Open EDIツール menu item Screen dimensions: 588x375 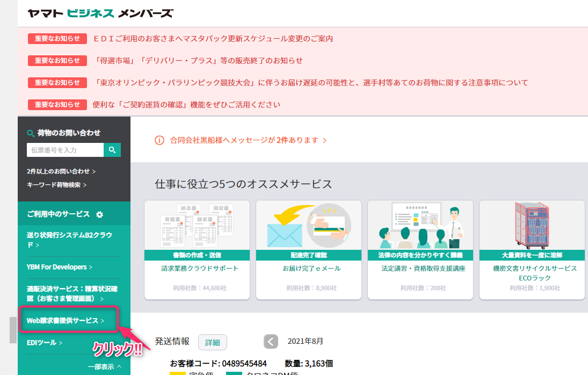44,342
